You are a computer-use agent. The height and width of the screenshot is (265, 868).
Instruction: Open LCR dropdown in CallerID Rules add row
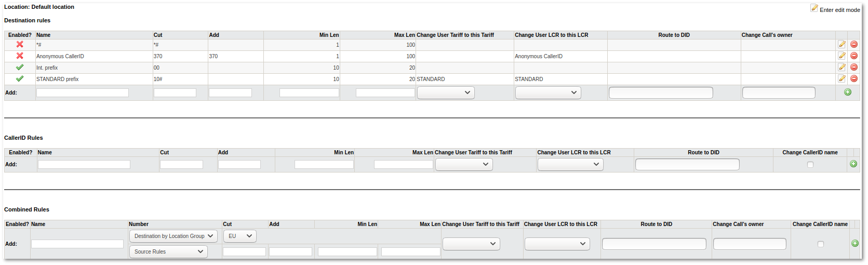coord(570,165)
